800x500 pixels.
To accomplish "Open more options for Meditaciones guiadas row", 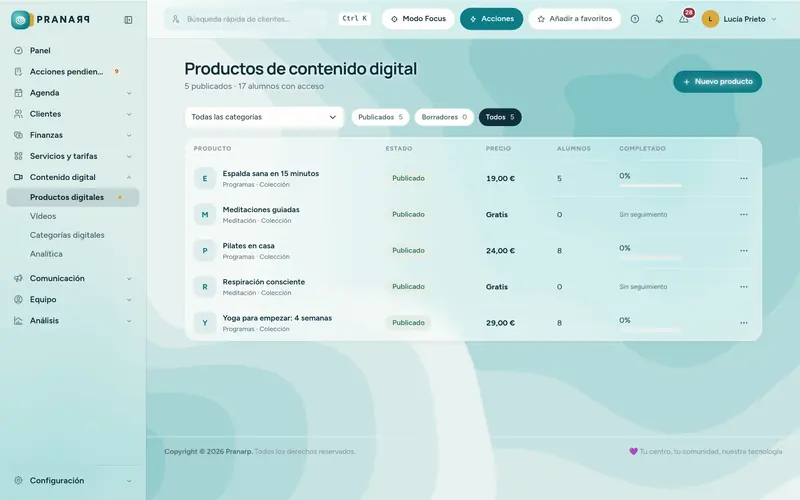I will (744, 215).
